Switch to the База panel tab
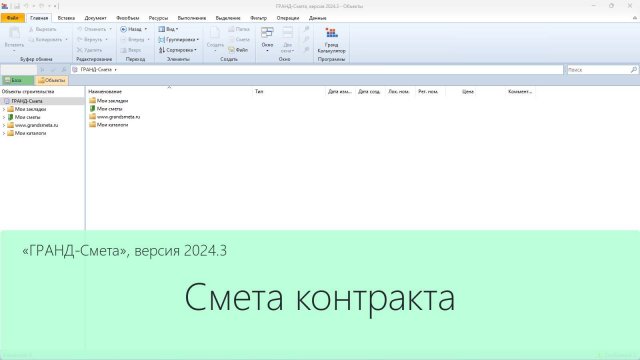Screen dimensions: 640x360 pyautogui.click(x=17, y=80)
